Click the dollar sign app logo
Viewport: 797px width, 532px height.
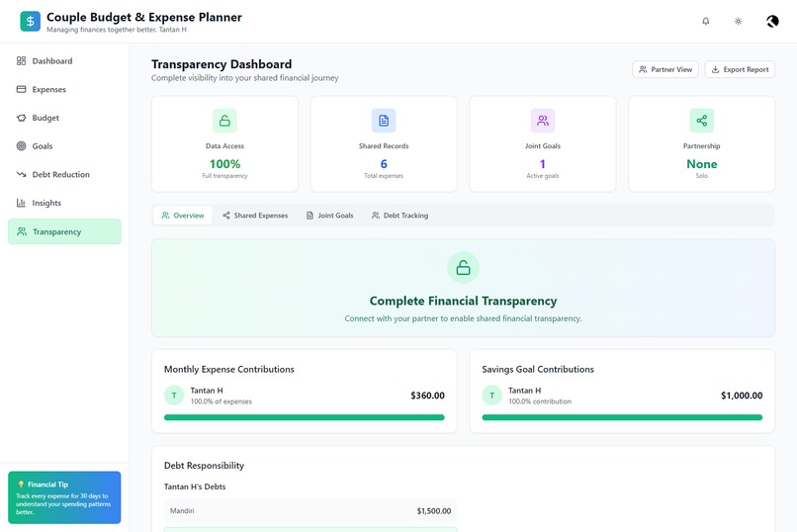click(30, 22)
